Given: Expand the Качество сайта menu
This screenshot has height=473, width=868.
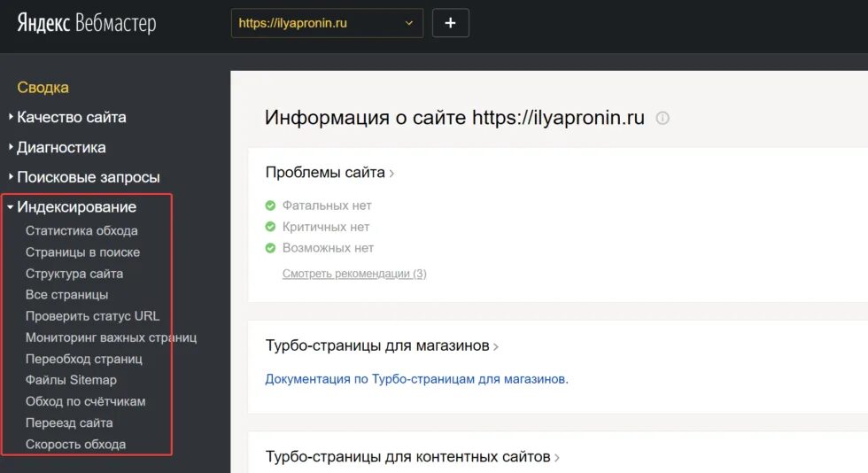Looking at the screenshot, I should 72,118.
